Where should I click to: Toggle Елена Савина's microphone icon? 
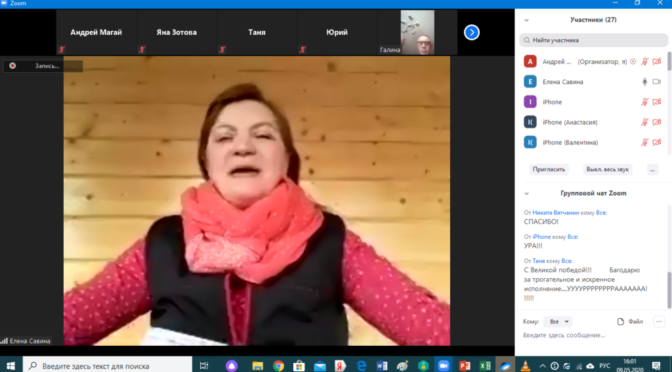point(645,81)
